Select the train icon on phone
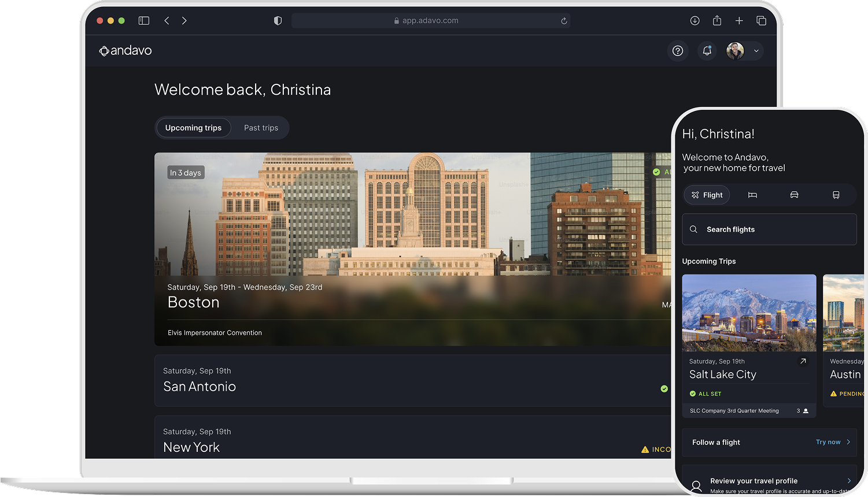 836,195
